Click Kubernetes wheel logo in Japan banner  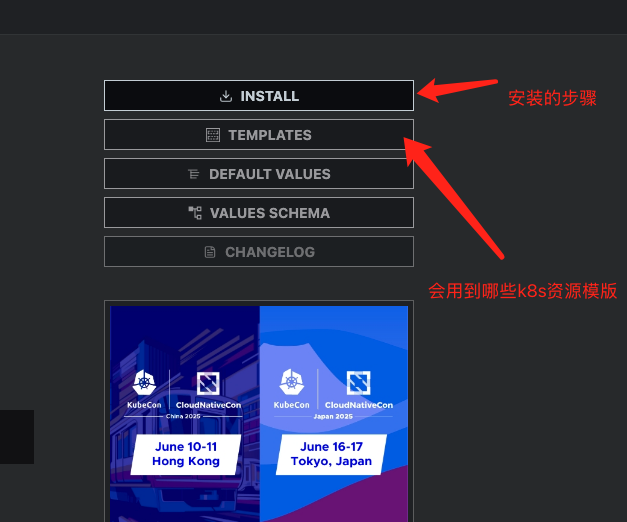point(292,382)
